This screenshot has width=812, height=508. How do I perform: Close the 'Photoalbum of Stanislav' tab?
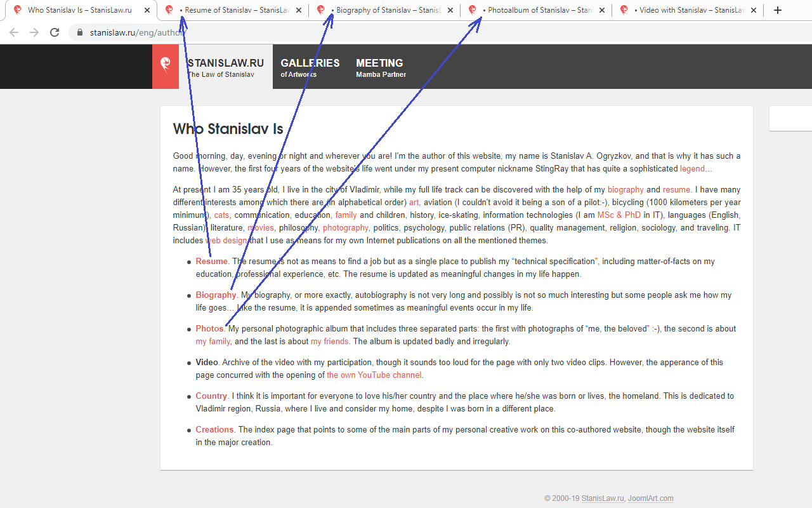point(602,10)
